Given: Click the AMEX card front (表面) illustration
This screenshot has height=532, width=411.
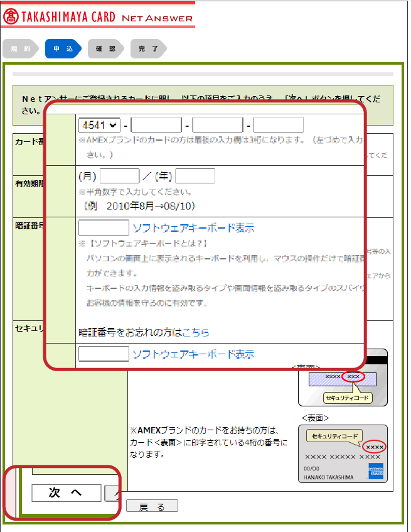Looking at the screenshot, I should 343,453.
